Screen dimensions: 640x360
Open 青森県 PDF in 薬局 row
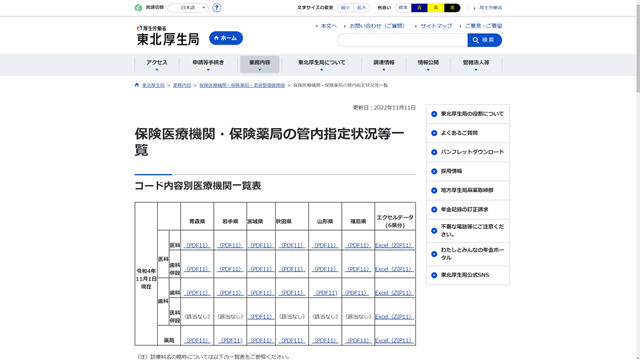(197, 340)
